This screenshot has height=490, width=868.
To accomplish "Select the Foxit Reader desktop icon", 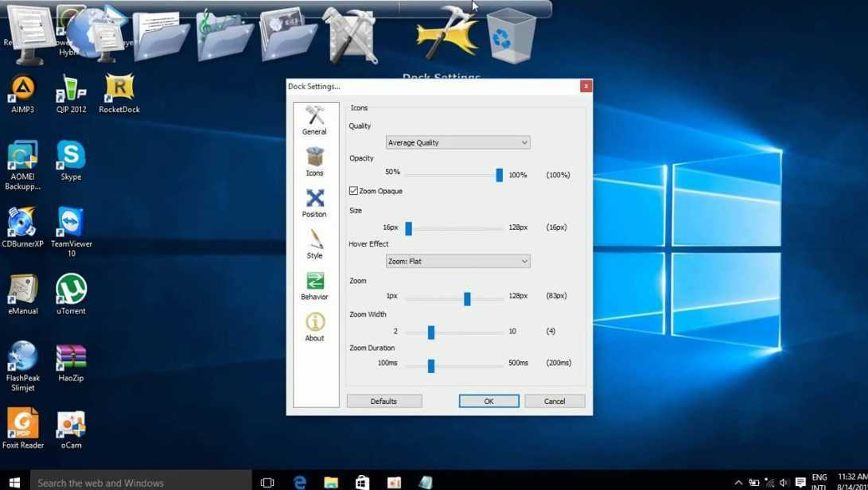I will (x=23, y=430).
